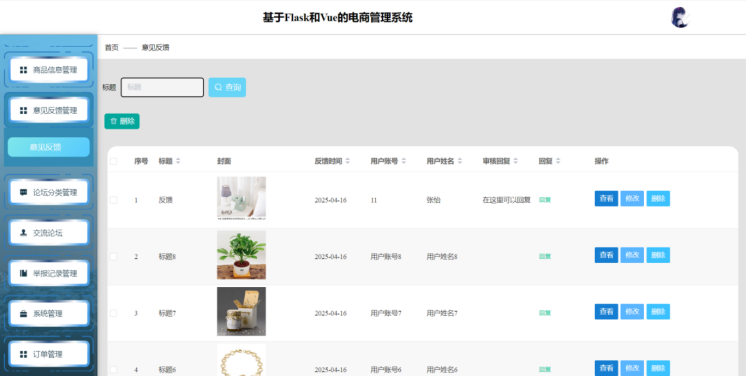This screenshot has width=746, height=376.
Task: Open the 系统管理 sidebar menu
Action: pyautogui.click(x=49, y=314)
